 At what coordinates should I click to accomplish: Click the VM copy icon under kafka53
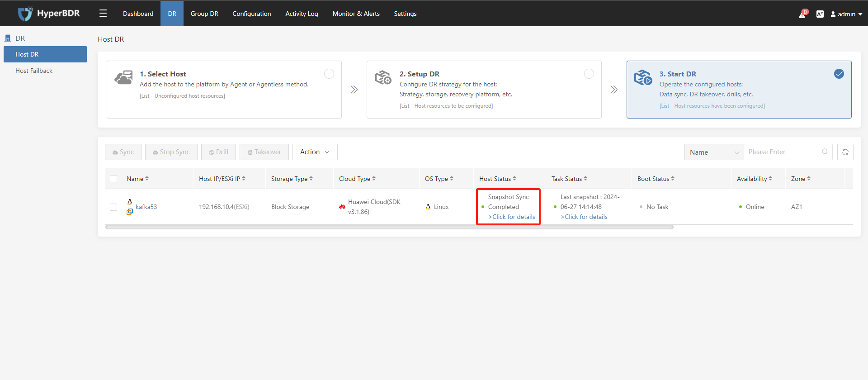130,212
